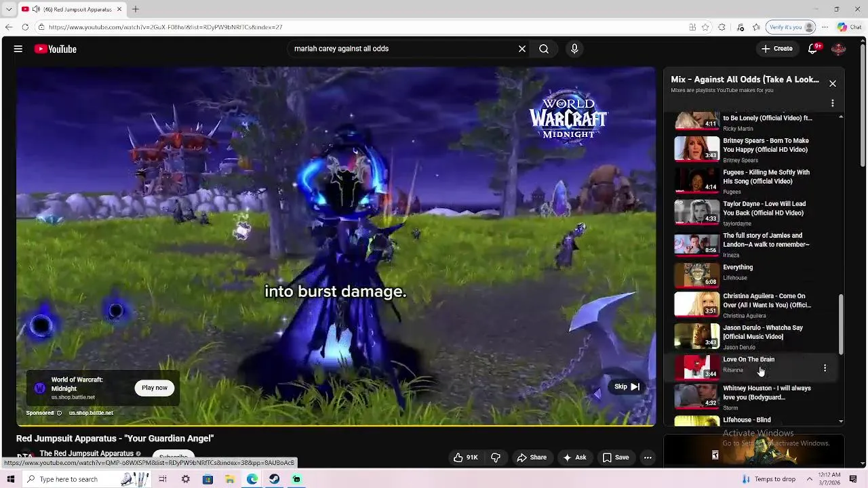Click the ad video progress bar

point(336,425)
